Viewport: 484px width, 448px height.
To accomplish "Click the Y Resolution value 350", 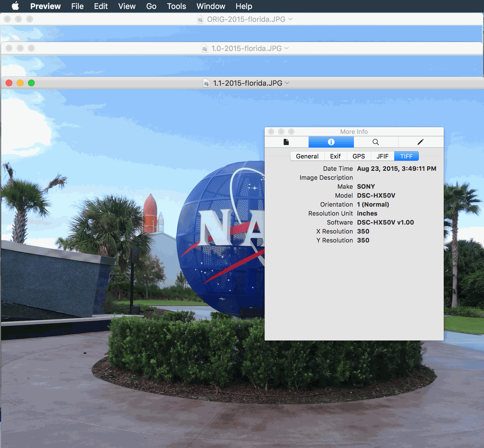I will click(363, 240).
